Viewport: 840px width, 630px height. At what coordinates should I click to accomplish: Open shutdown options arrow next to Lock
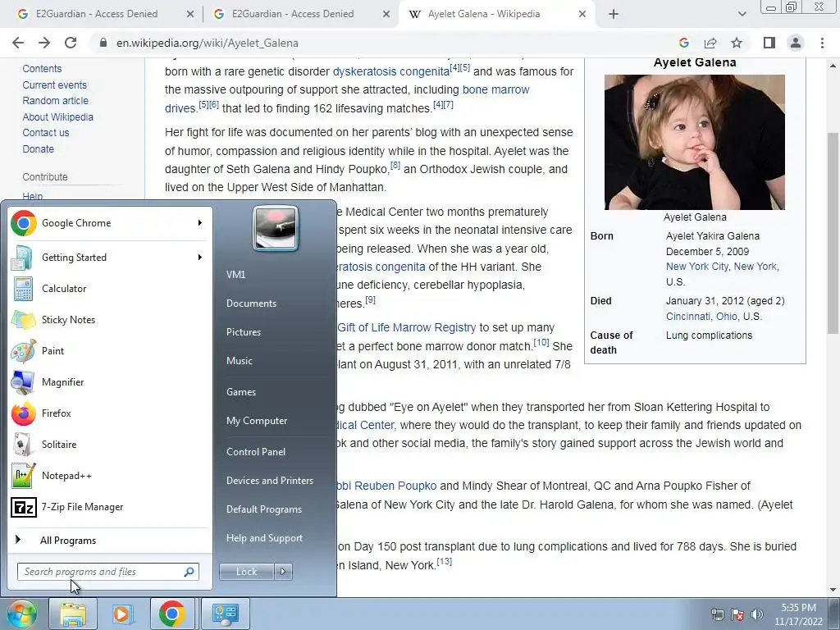pyautogui.click(x=283, y=572)
